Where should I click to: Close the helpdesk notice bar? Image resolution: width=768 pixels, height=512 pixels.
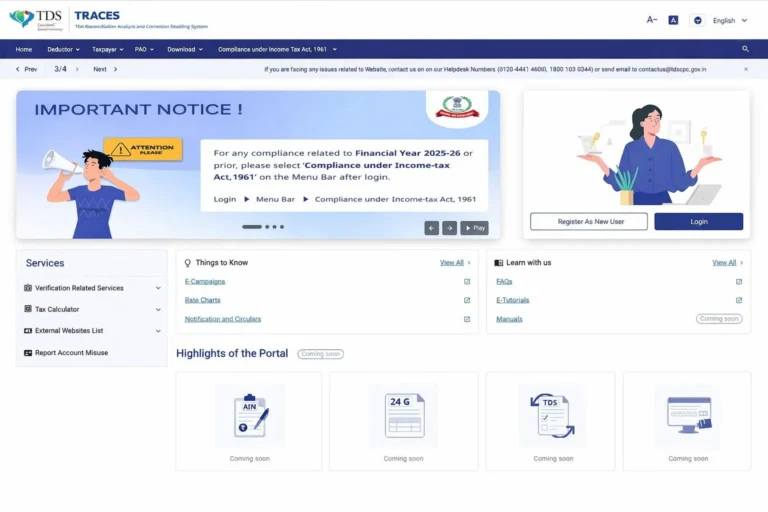tap(746, 69)
